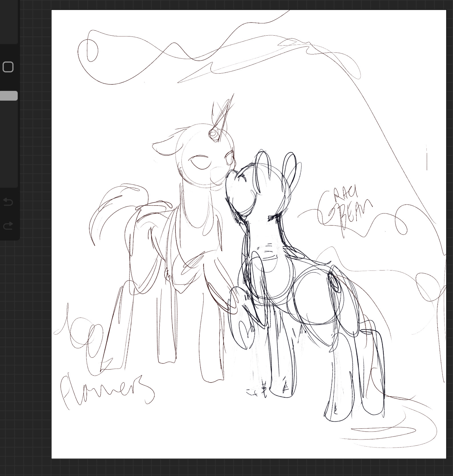Adjust the sidebar slider handle

click(9, 96)
